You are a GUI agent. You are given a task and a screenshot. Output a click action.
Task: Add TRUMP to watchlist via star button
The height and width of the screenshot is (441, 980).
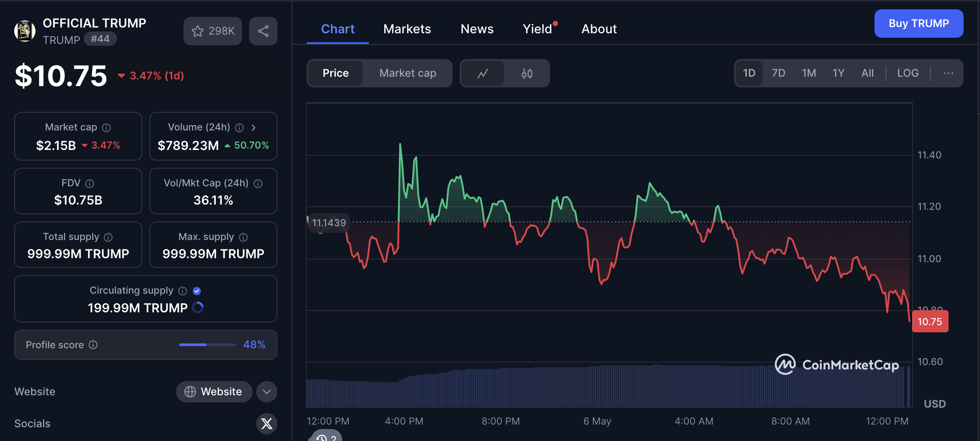pos(213,31)
